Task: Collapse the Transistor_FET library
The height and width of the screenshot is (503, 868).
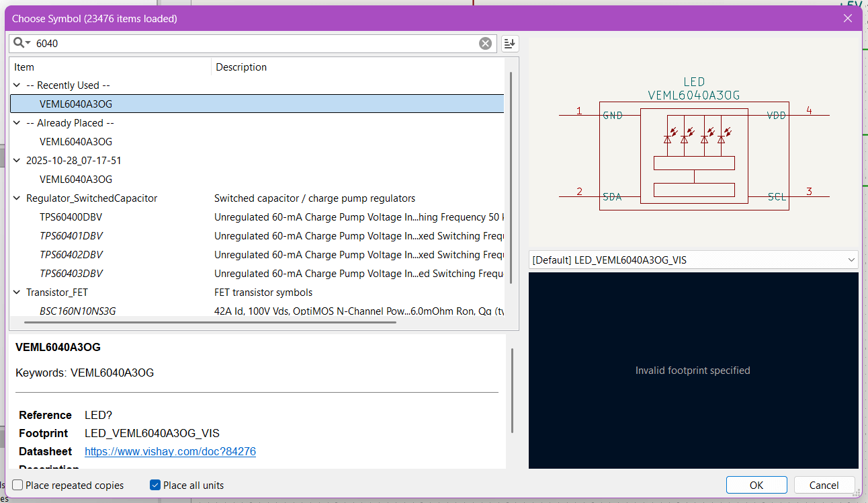Action: point(17,293)
